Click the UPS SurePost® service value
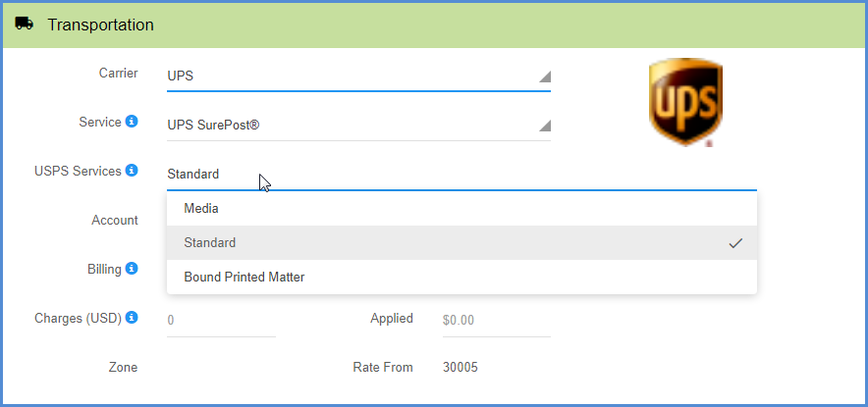 click(x=213, y=126)
